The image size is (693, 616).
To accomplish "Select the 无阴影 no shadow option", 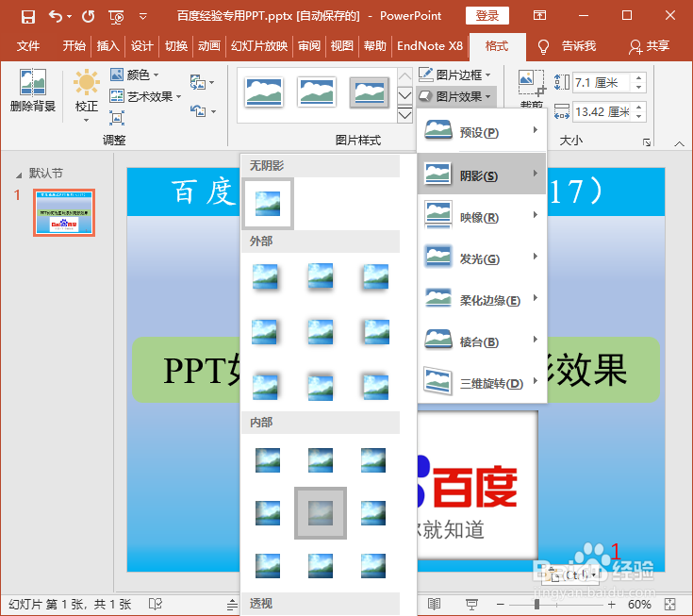I will (268, 204).
